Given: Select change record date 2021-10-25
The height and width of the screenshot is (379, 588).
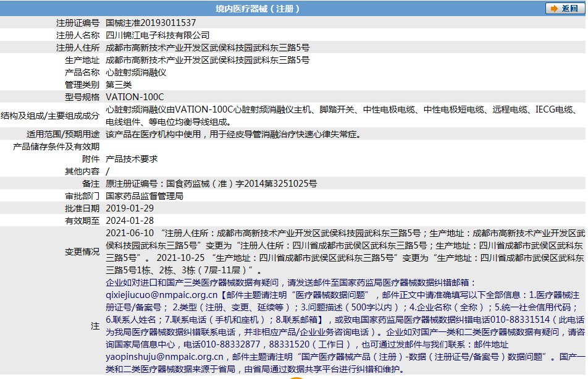Looking at the screenshot, I should click(x=180, y=258).
